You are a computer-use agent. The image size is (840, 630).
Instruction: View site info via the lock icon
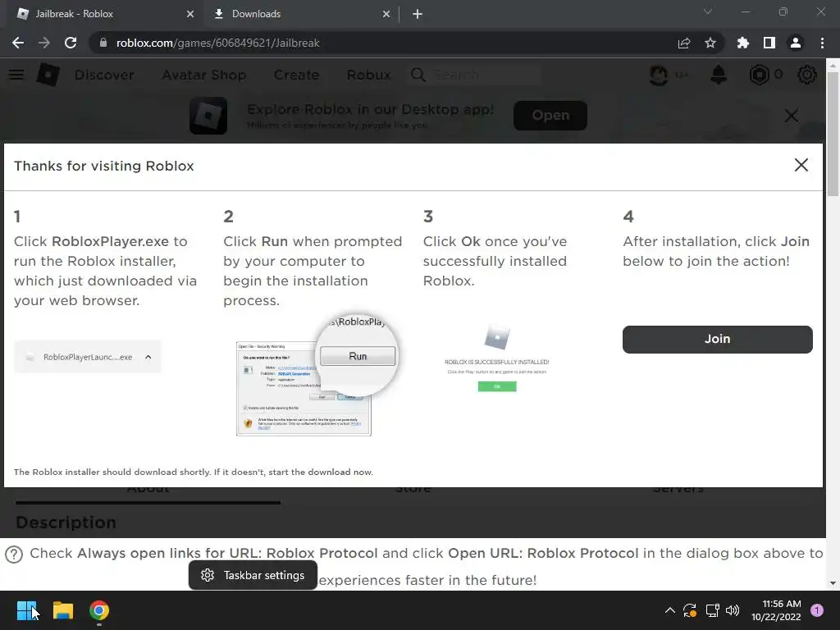pyautogui.click(x=103, y=43)
